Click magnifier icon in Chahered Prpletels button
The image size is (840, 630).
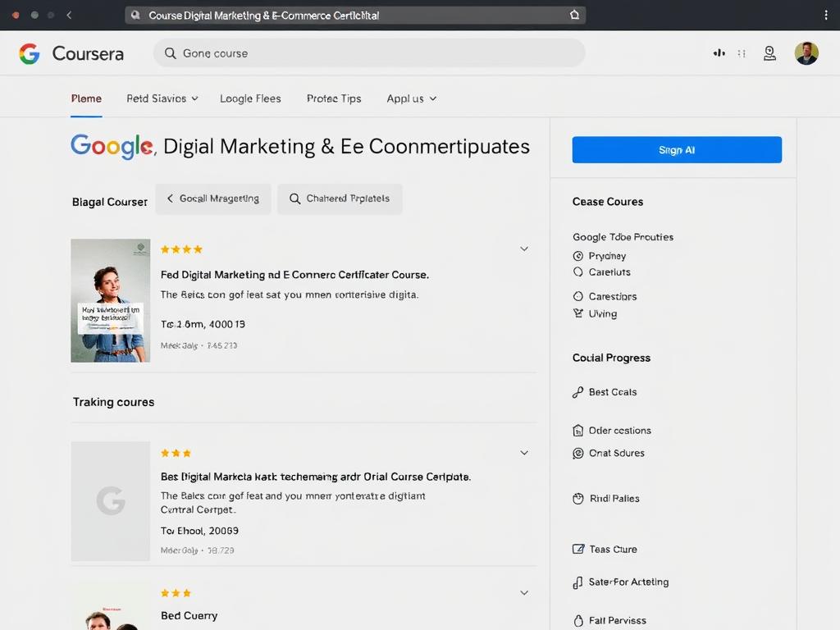pos(294,199)
